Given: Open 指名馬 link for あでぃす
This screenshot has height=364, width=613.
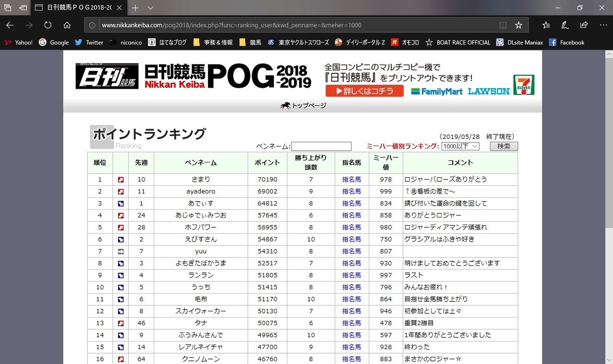Looking at the screenshot, I should click(x=351, y=203).
